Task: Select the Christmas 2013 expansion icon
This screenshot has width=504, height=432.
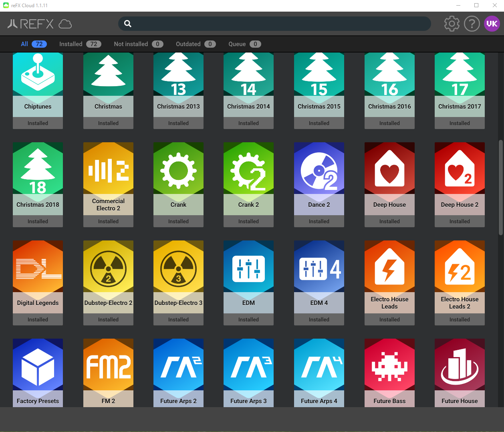Action: [x=178, y=74]
